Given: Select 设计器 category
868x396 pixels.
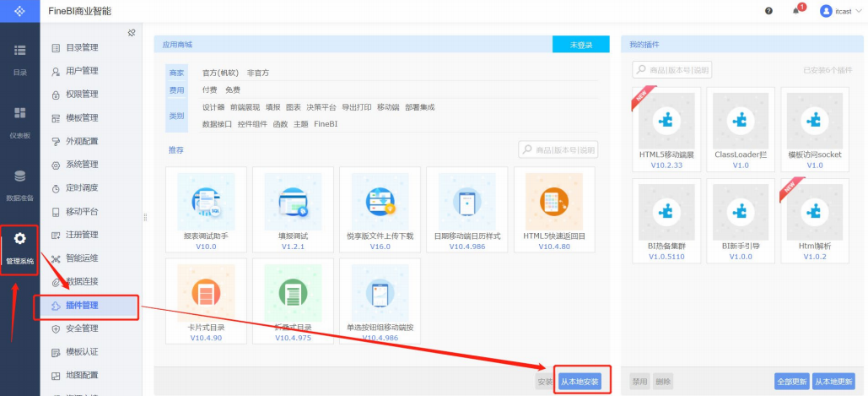Looking at the screenshot, I should (213, 107).
